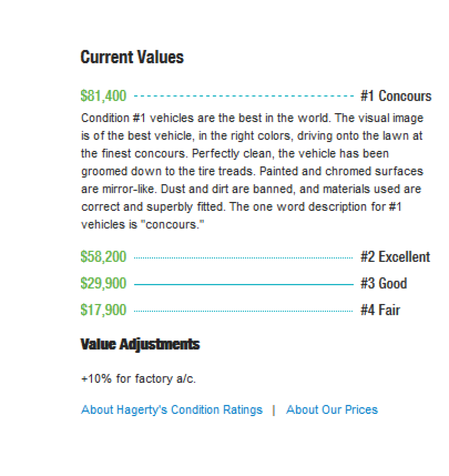Collapse the #1 Concours condition label
Image resolution: width=449 pixels, height=476 pixels.
click(395, 96)
